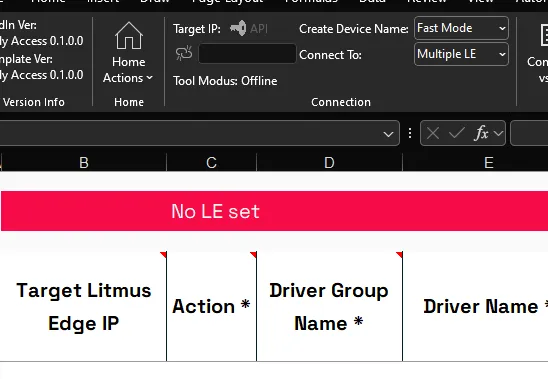Click the 'Create Device Name:' label
Image resolution: width=548 pixels, height=379 pixels.
click(353, 29)
